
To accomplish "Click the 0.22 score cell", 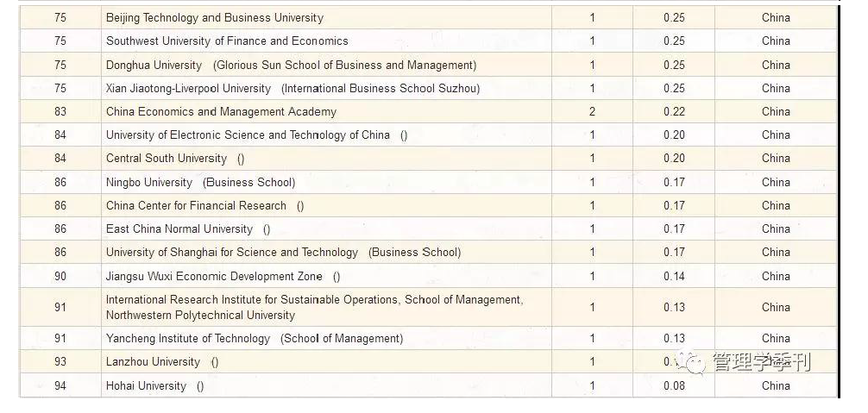I will click(x=674, y=112).
